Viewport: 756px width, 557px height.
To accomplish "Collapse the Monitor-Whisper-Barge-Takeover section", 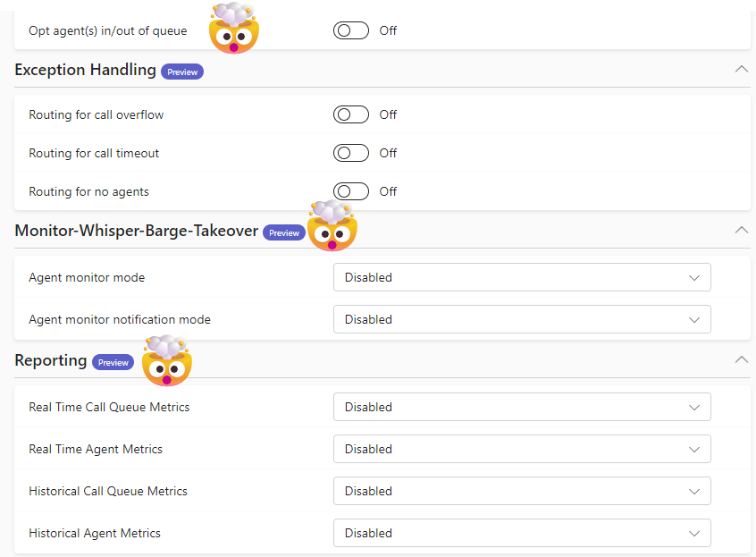I will [x=742, y=230].
